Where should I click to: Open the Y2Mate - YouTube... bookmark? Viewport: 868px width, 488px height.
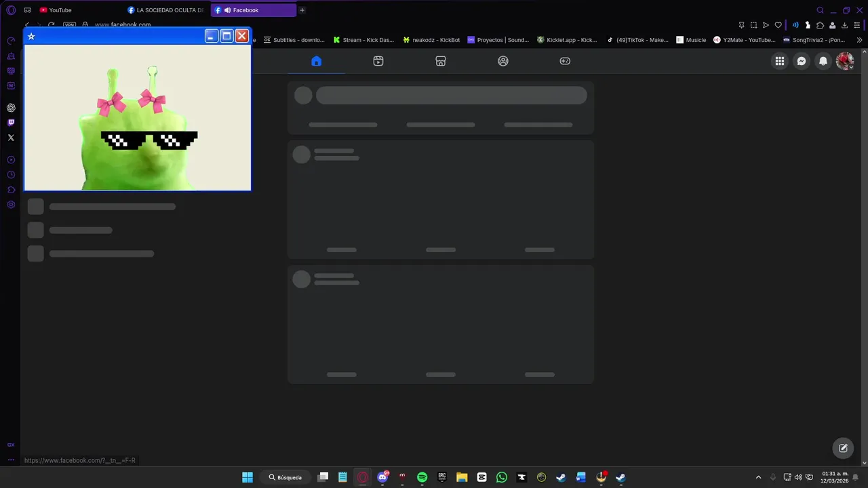[744, 40]
